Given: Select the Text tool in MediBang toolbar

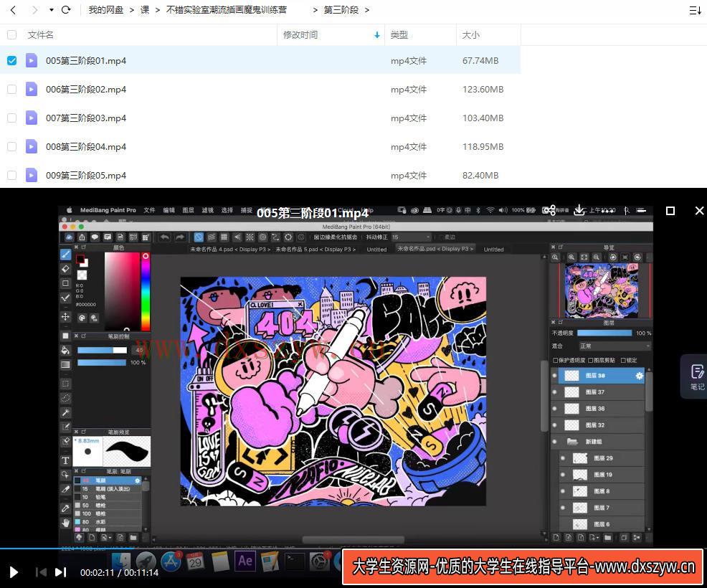Looking at the screenshot, I should [66, 460].
